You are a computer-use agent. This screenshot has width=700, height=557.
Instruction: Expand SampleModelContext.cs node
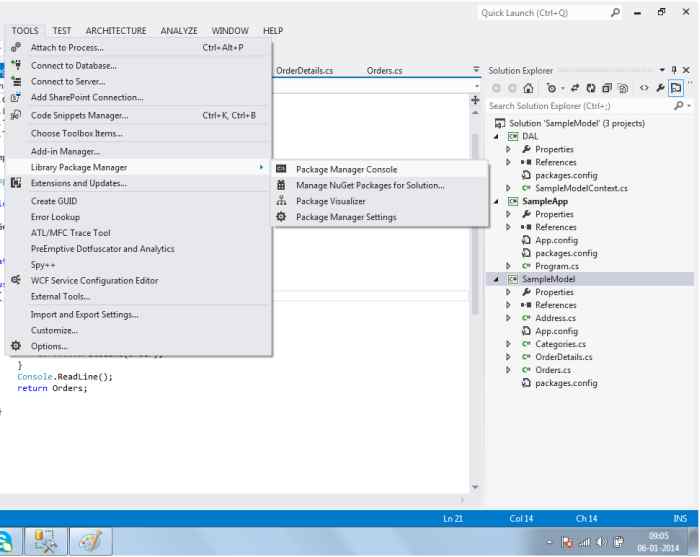508,188
